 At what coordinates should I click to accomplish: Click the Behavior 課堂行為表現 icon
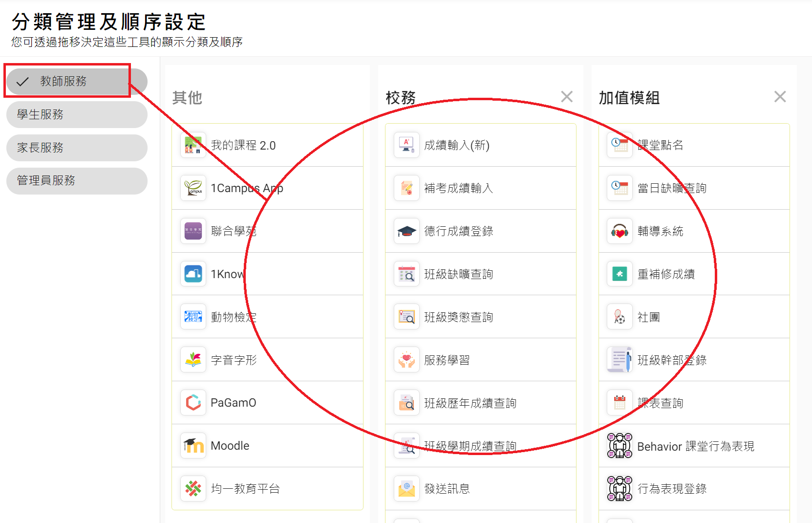pos(620,446)
